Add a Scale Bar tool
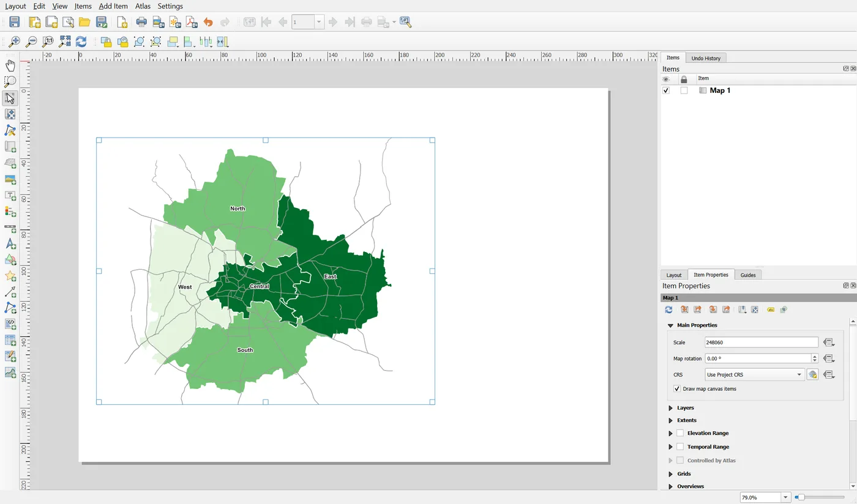The width and height of the screenshot is (857, 504). 10,228
